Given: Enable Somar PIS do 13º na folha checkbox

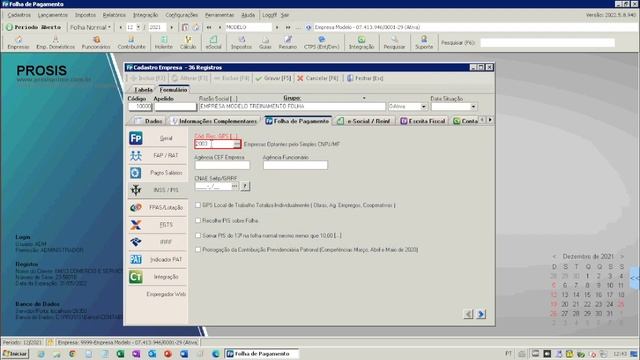Looking at the screenshot, I should (x=198, y=236).
